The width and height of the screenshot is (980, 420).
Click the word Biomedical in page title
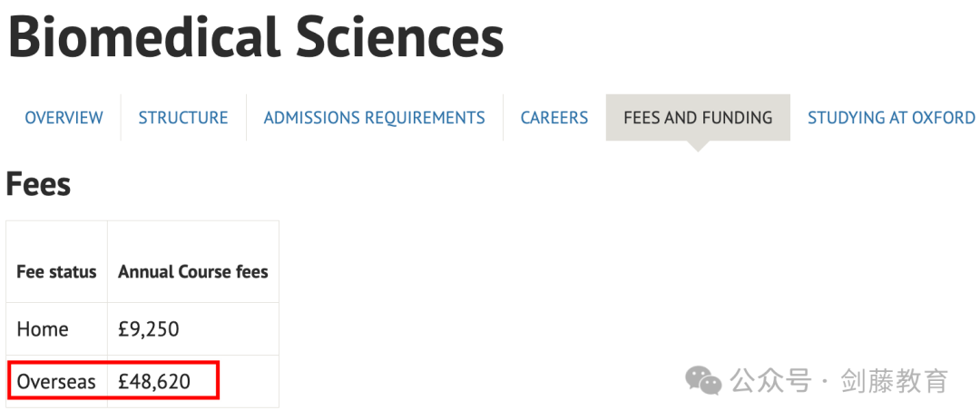point(144,35)
